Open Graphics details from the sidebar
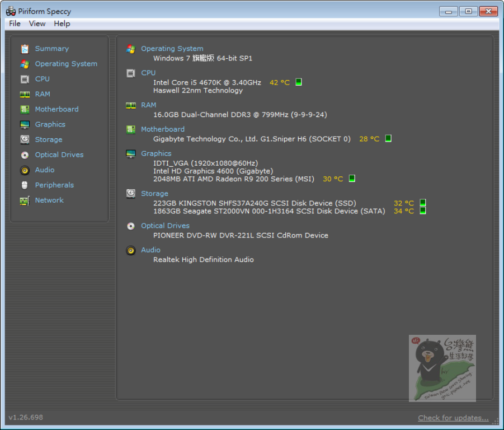This screenshot has width=504, height=430. (50, 124)
